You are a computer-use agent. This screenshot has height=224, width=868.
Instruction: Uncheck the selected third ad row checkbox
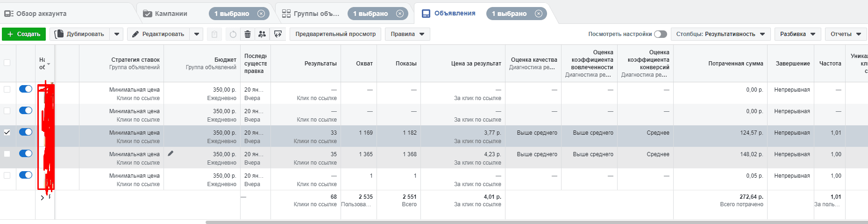(7, 132)
